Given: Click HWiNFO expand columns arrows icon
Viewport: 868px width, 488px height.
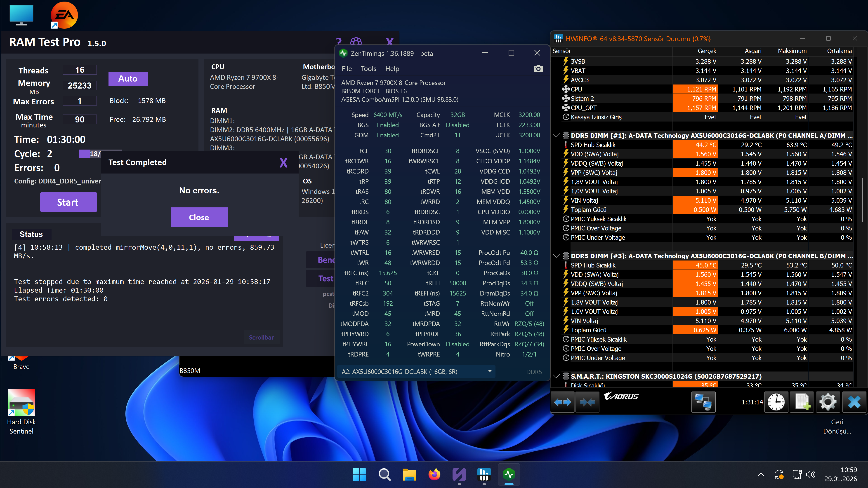Looking at the screenshot, I should [x=562, y=402].
